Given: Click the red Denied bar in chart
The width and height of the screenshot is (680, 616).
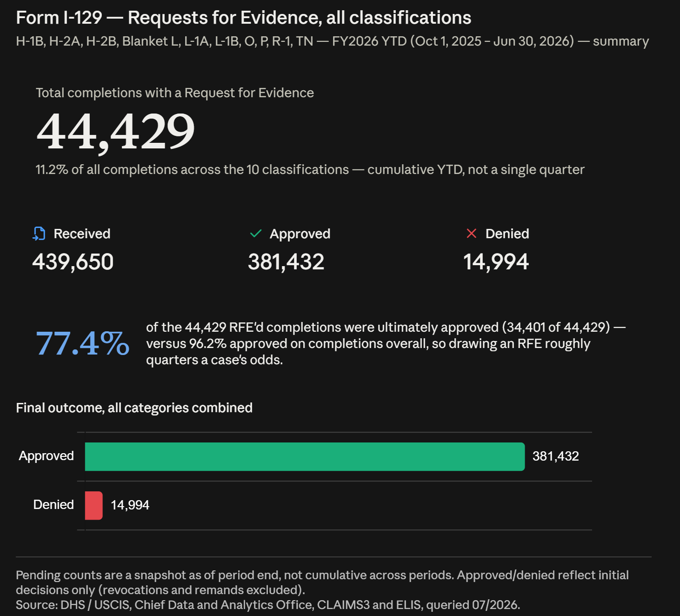Looking at the screenshot, I should pos(93,505).
